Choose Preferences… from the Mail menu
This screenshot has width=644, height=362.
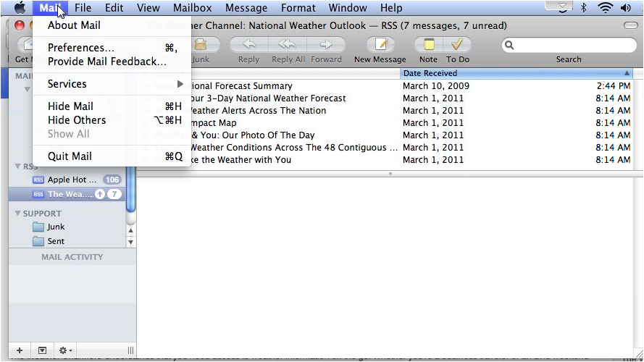80,48
